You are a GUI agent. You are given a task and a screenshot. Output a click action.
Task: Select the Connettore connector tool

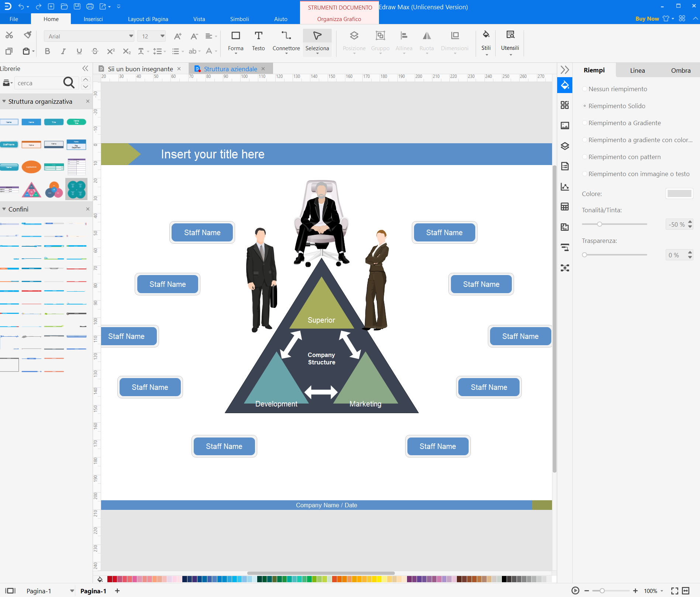point(286,41)
